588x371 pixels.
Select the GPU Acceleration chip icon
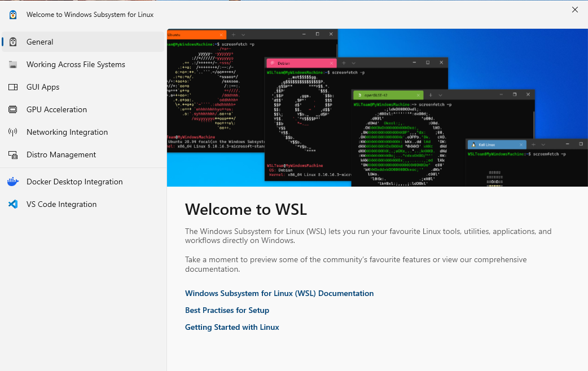(x=12, y=109)
